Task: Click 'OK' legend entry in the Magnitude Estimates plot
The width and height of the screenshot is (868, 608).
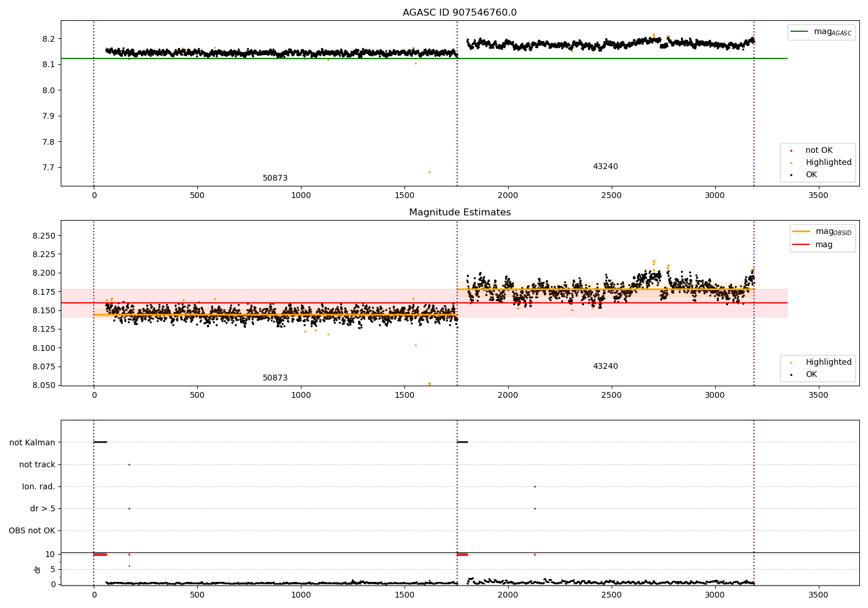Action: click(804, 375)
